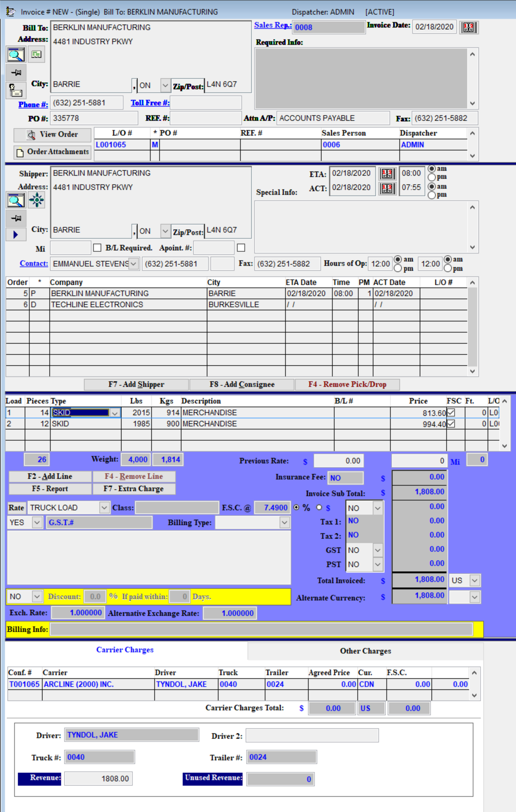Open the ETA date calendar picker
The width and height of the screenshot is (516, 812).
pos(387,174)
